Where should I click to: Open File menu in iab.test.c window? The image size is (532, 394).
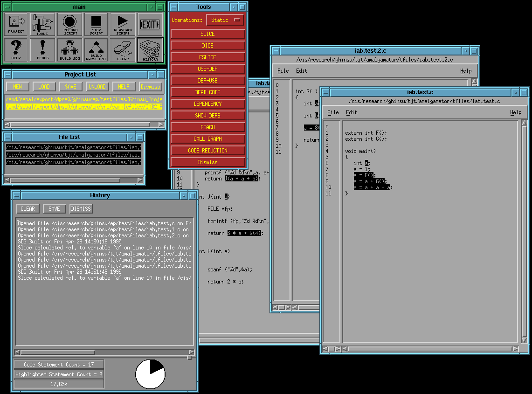pyautogui.click(x=333, y=112)
